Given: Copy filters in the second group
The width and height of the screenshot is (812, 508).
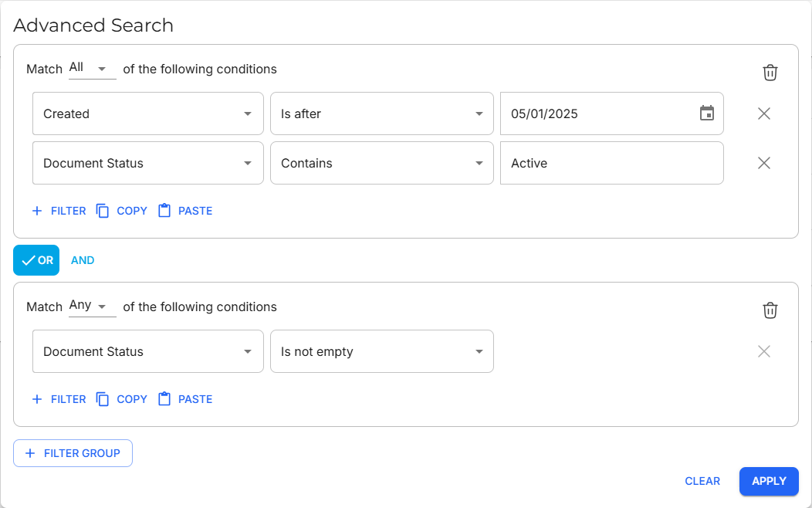Looking at the screenshot, I should click(x=121, y=399).
